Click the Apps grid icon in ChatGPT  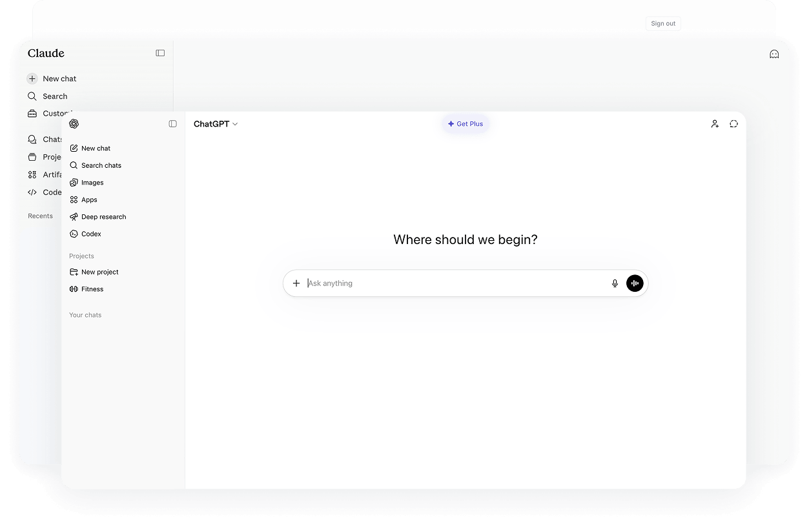point(74,200)
